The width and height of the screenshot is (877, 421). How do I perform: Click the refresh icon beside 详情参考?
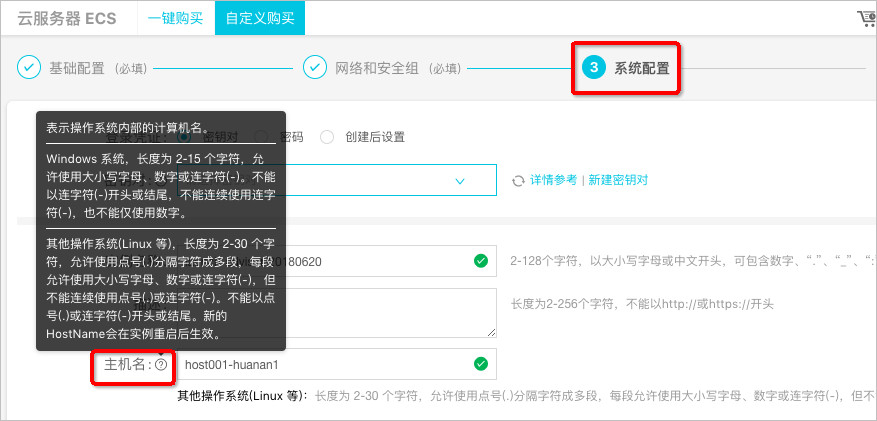tap(518, 181)
